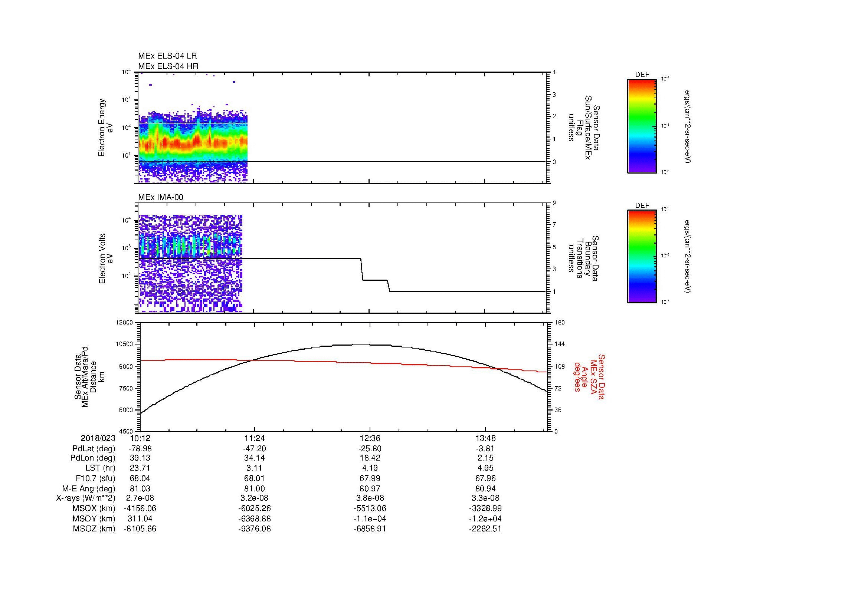
Task: Click the PdLon value '18.42'
Action: 370,458
